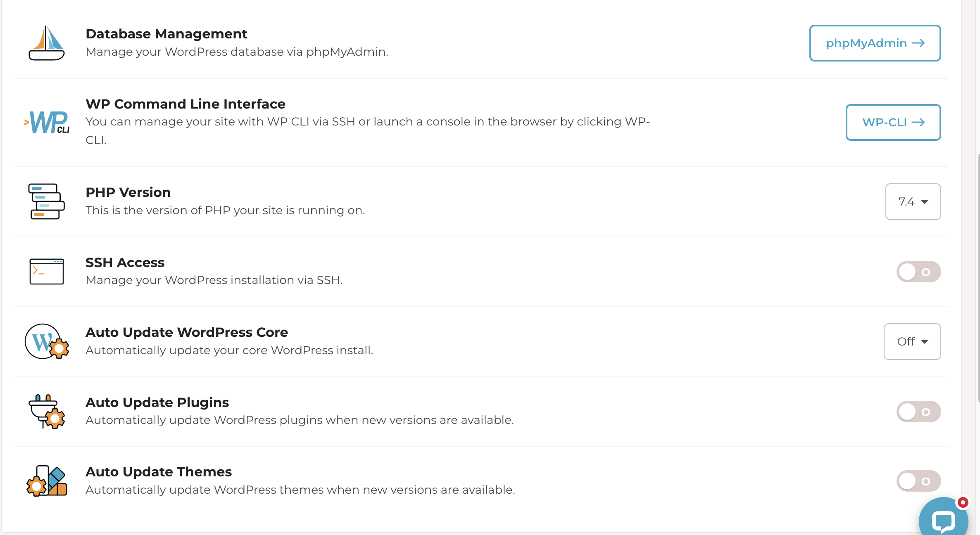Image resolution: width=980 pixels, height=535 pixels.
Task: Click the plug with gear Plugins icon
Action: pyautogui.click(x=47, y=412)
